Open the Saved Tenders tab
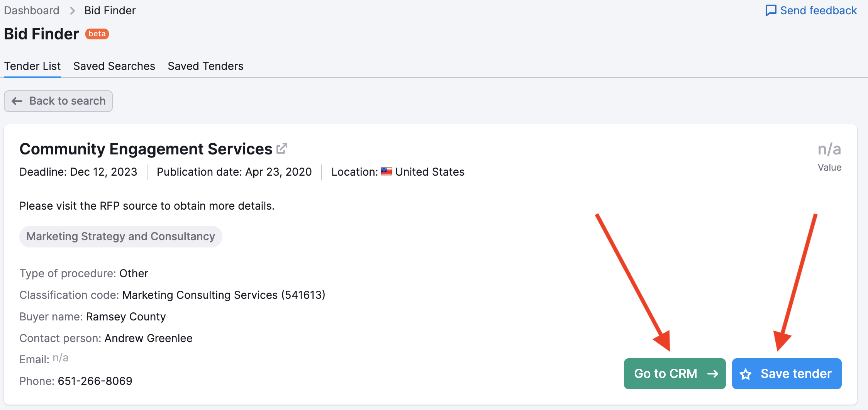The image size is (868, 410). tap(205, 66)
